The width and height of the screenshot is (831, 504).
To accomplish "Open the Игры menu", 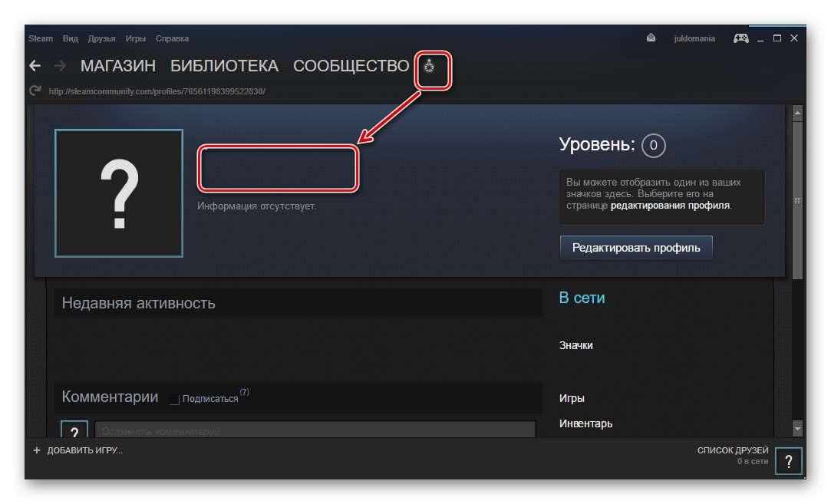I will tap(136, 38).
